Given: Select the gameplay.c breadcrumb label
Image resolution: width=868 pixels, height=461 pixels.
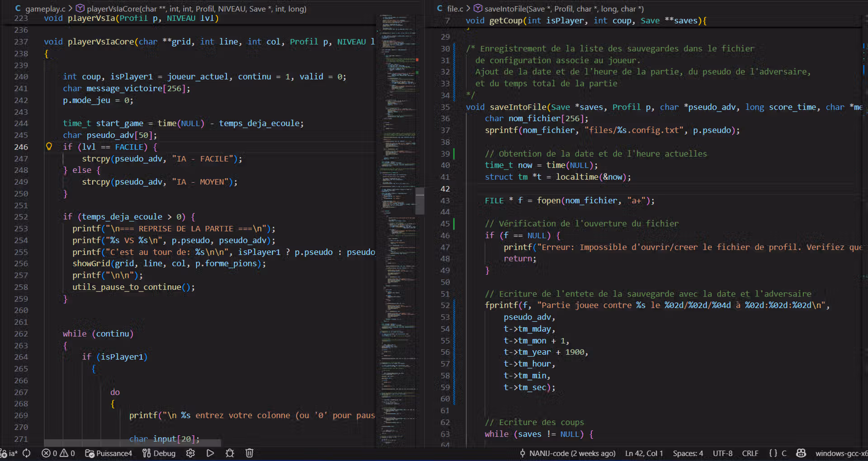Looking at the screenshot, I should pyautogui.click(x=45, y=9).
